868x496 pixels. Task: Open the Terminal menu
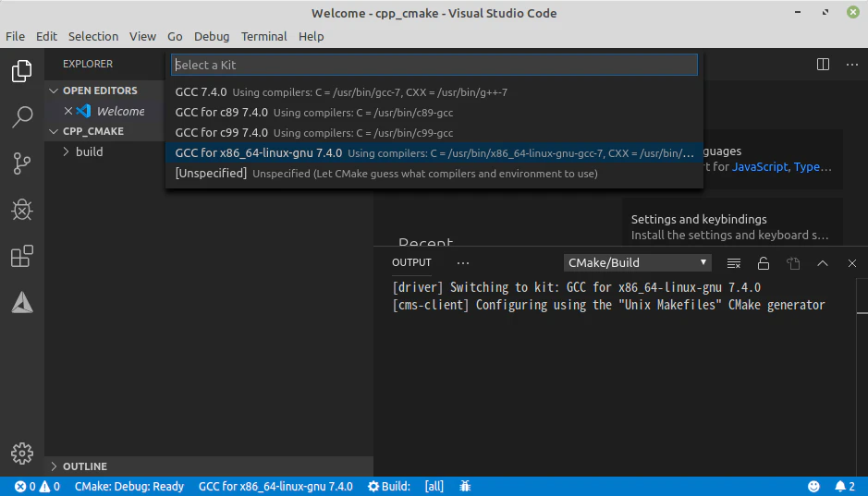pyautogui.click(x=264, y=37)
